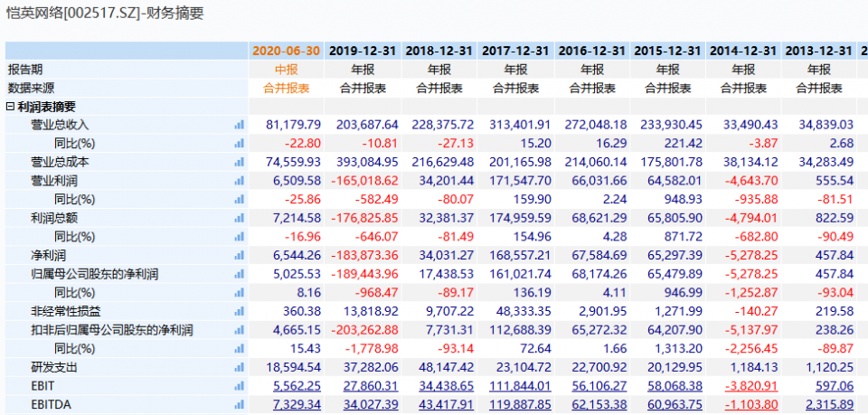Screen dimensions: 868x415
Task: Select the 2019-12-31 column header
Action: 363,51
